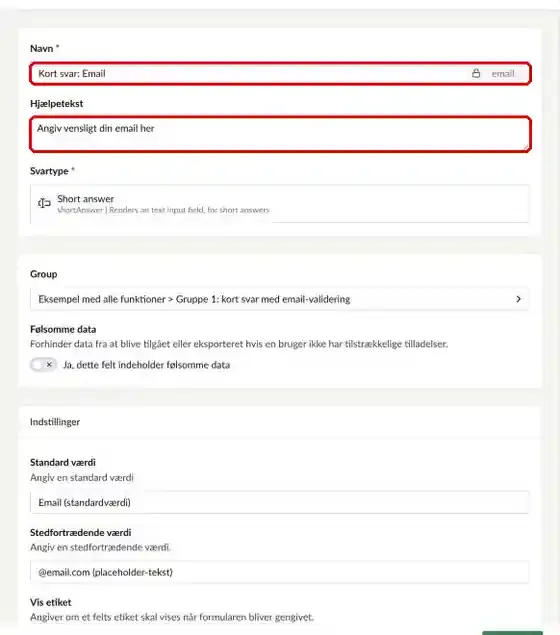This screenshot has height=635, width=560.
Task: Click the Hjælpetekst label
Action: (57, 104)
